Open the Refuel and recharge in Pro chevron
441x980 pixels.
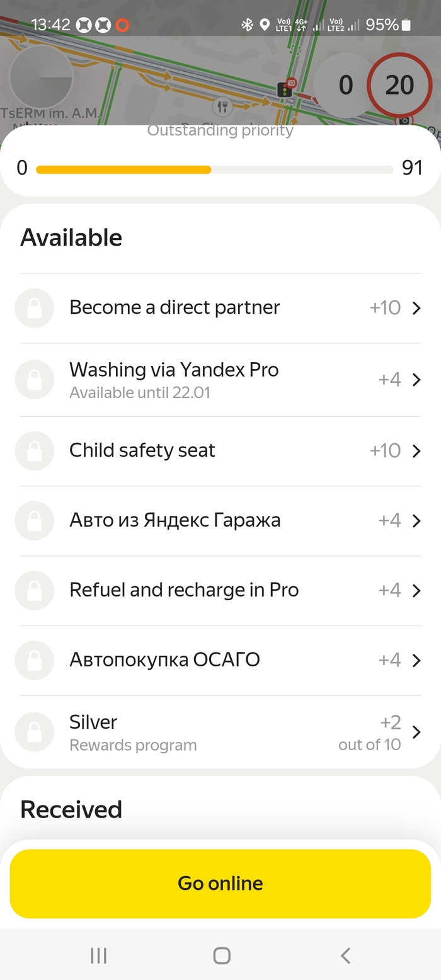click(x=416, y=590)
